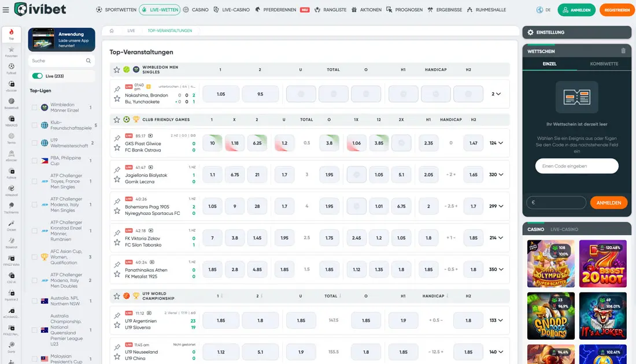Screen dimensions: 636x364
Task: Check ATP Challenger Troyes league
Action: tap(35, 181)
